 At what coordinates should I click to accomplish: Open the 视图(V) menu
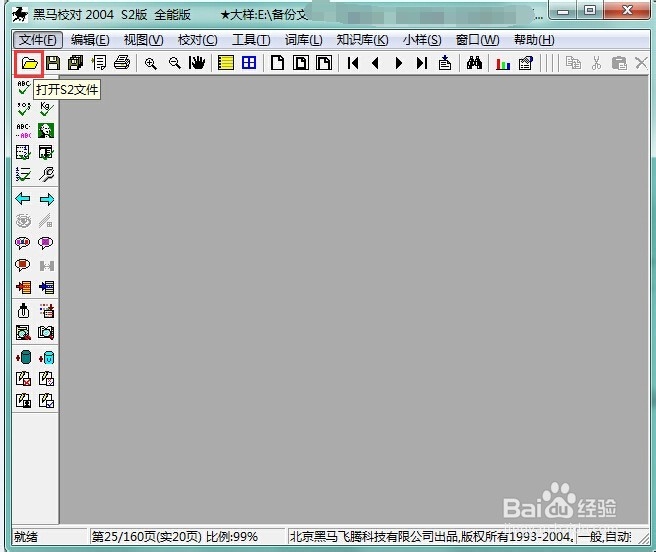click(x=144, y=40)
